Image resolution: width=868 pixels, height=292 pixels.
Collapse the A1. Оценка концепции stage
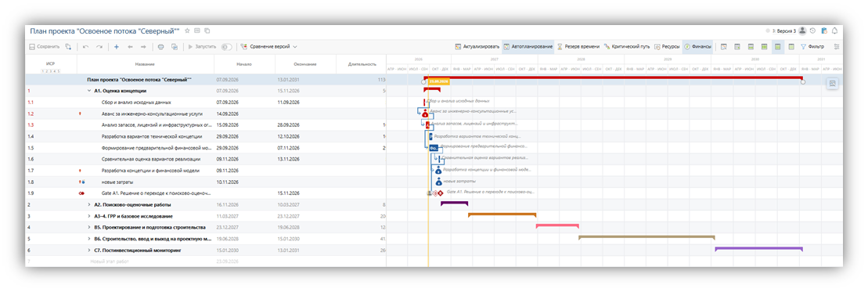point(88,91)
